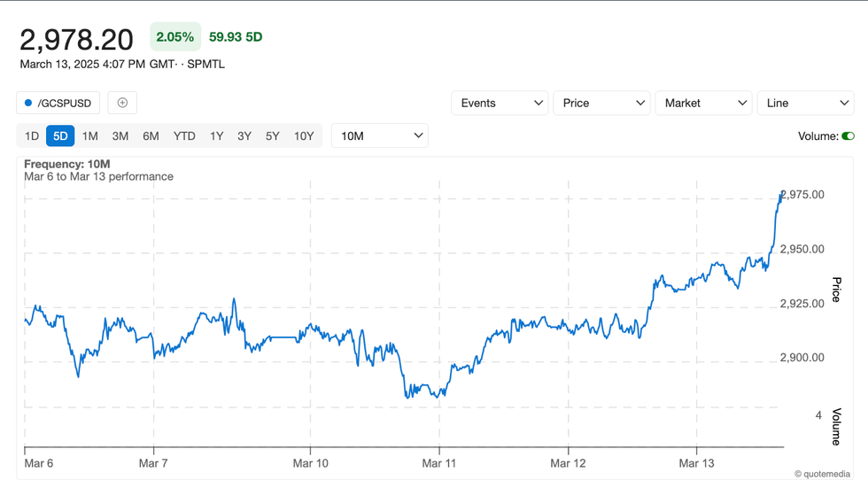Viewport: 868px width, 480px height.
Task: Click the add comparison plus icon
Action: pos(122,103)
